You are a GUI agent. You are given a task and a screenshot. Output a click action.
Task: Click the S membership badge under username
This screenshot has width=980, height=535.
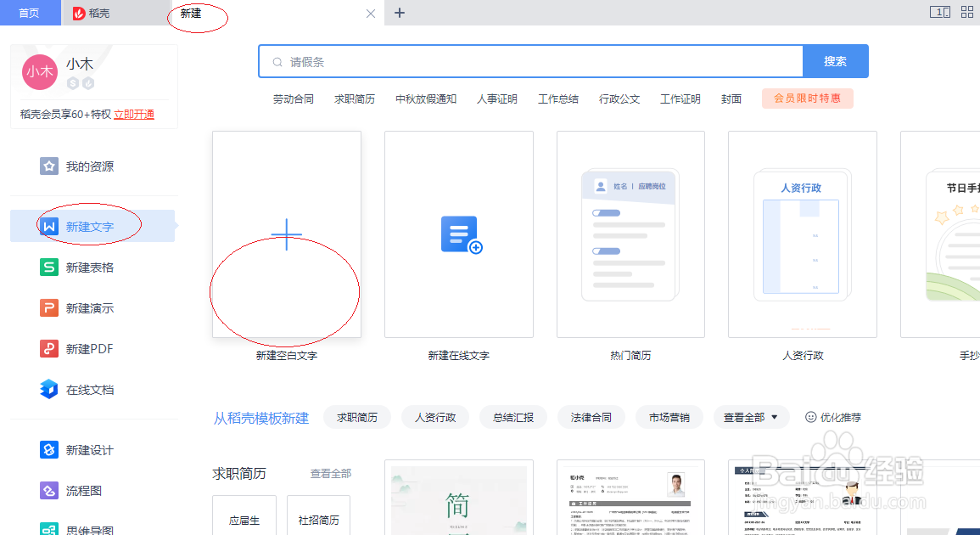pyautogui.click(x=73, y=83)
